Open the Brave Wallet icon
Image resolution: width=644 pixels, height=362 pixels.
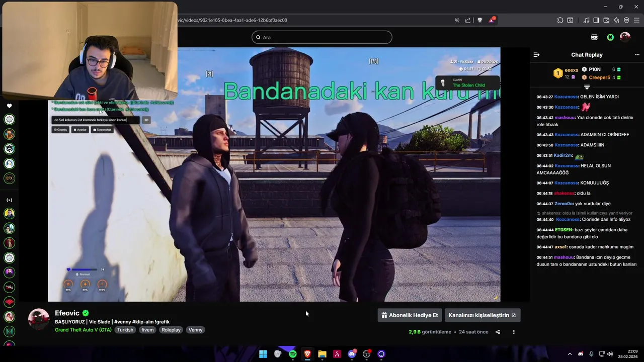pyautogui.click(x=606, y=20)
